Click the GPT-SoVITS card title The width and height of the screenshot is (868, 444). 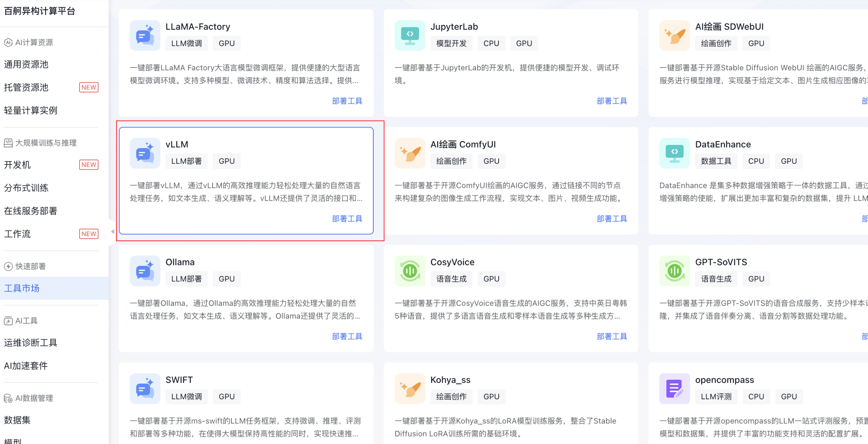click(x=721, y=262)
